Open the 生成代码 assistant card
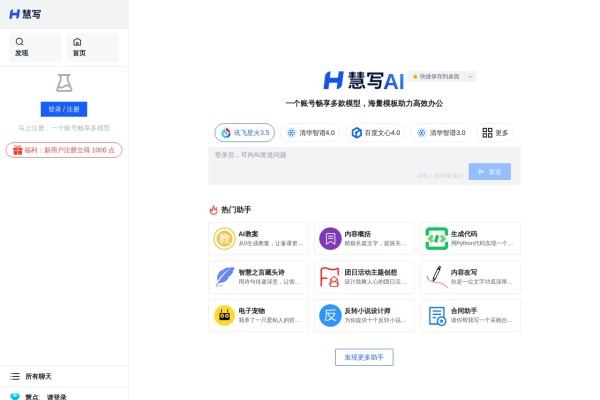600x400 pixels. (x=470, y=238)
